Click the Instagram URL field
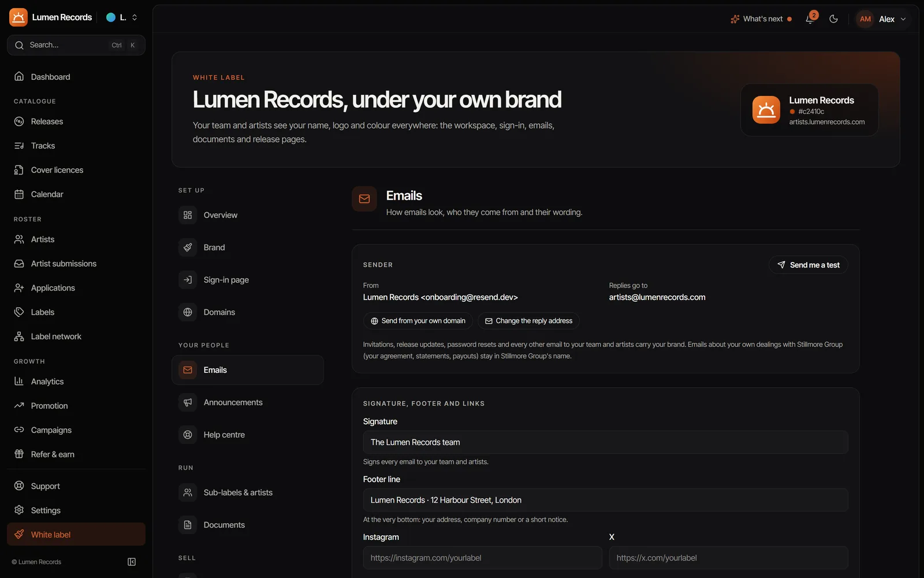924x578 pixels. click(x=482, y=558)
